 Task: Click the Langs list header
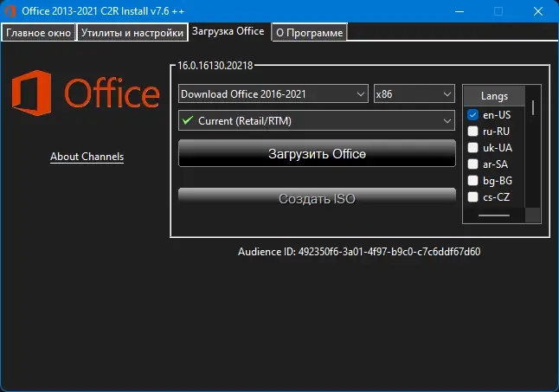(494, 96)
